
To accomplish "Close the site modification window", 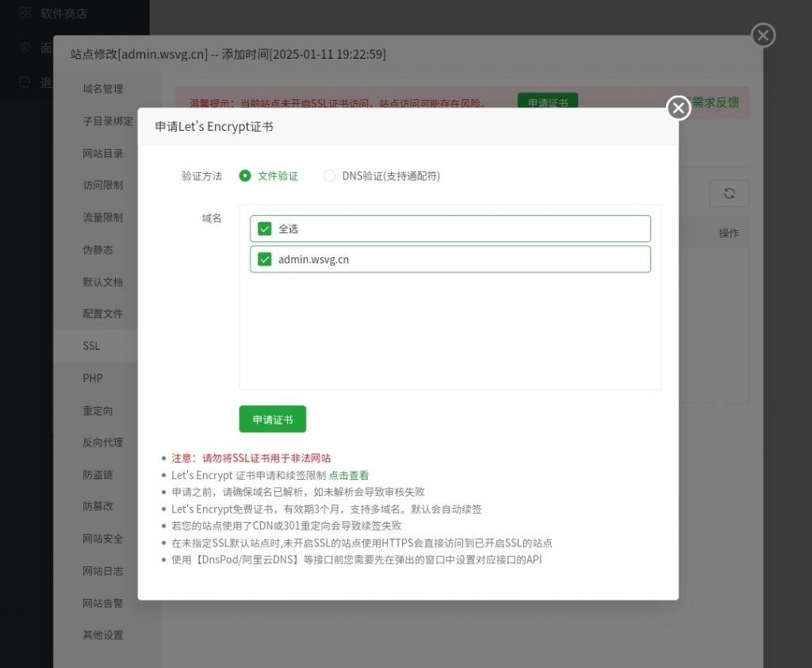I will (763, 35).
